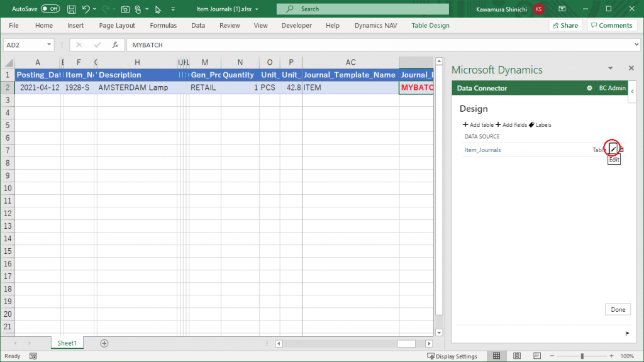Open the Name Box dropdown arrow
Screen dimensions: 644x362
pyautogui.click(x=49, y=45)
